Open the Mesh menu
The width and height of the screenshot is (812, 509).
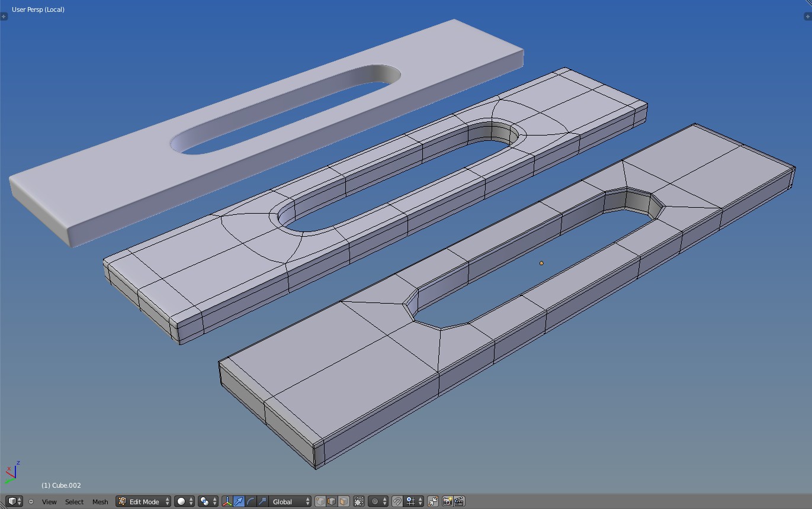click(100, 502)
